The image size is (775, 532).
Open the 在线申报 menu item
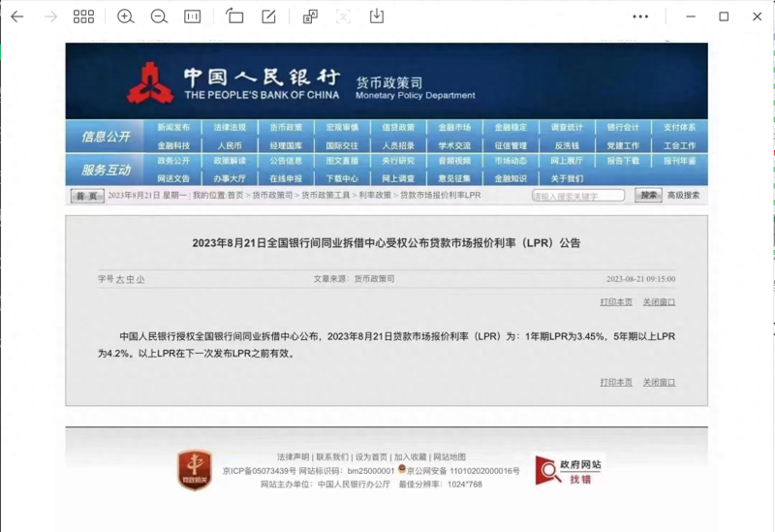pyautogui.click(x=286, y=178)
